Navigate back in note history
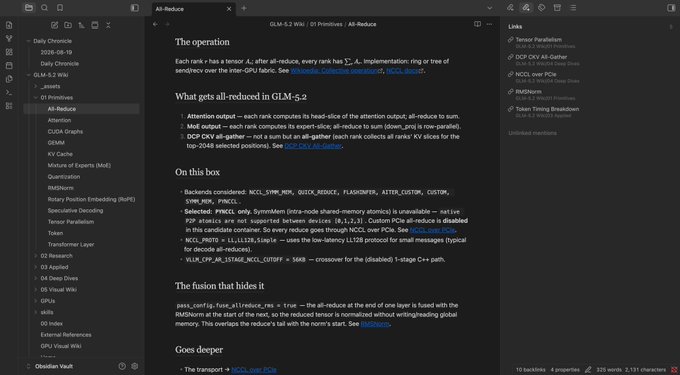The image size is (680, 375). (x=155, y=24)
